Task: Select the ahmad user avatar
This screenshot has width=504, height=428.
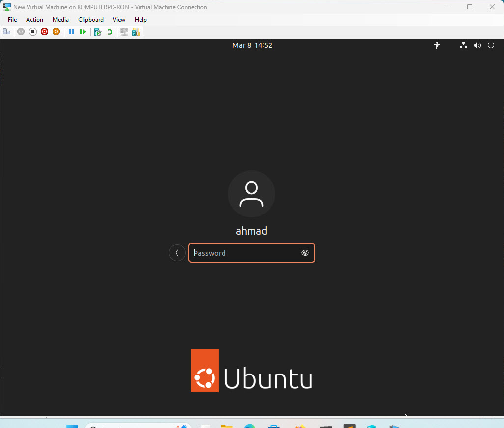Action: (x=251, y=193)
